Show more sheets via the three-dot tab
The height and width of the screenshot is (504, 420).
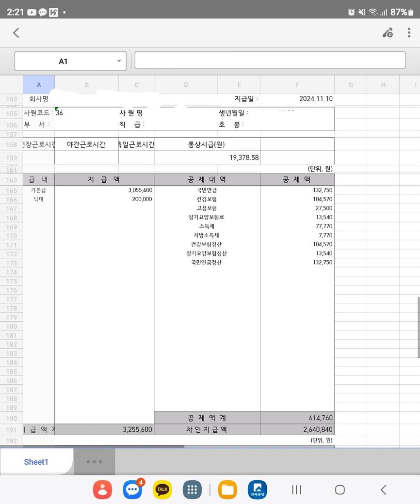tap(94, 462)
